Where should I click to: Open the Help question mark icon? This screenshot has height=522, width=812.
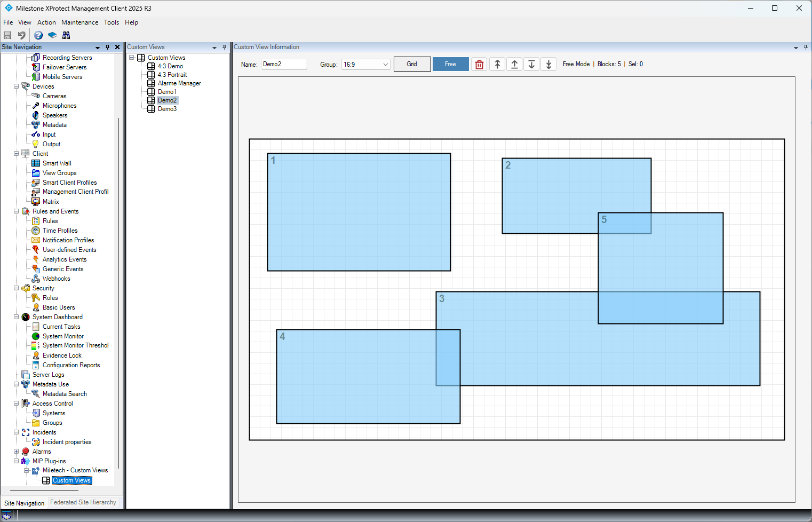click(x=38, y=35)
